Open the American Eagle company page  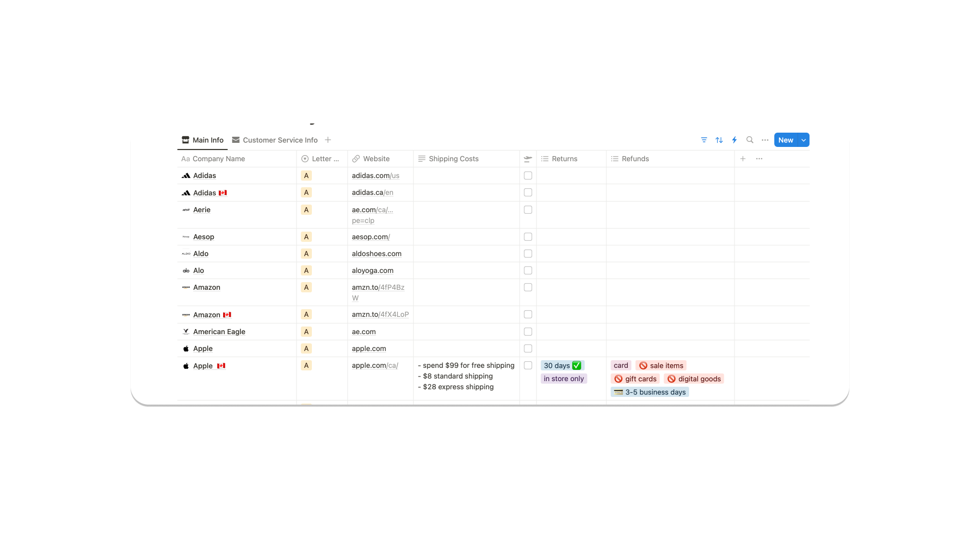219,332
